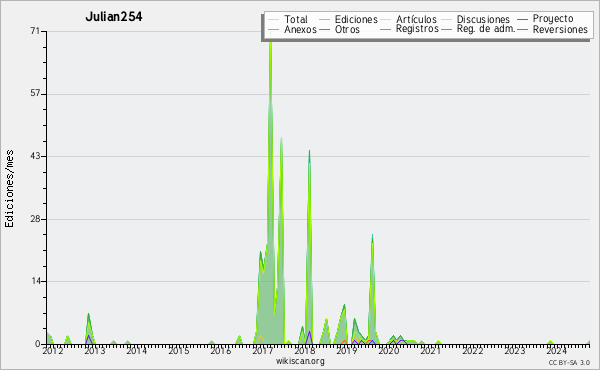Click the orange Anexos legend line swatch

(x=274, y=29)
